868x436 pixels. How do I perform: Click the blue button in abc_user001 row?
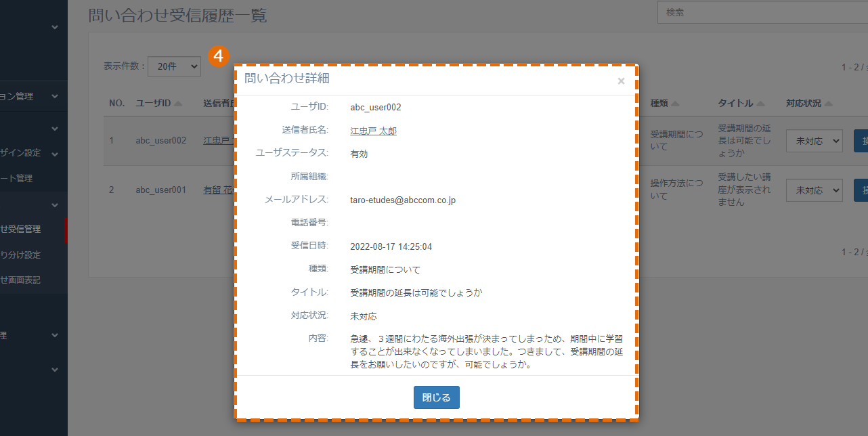(861, 190)
